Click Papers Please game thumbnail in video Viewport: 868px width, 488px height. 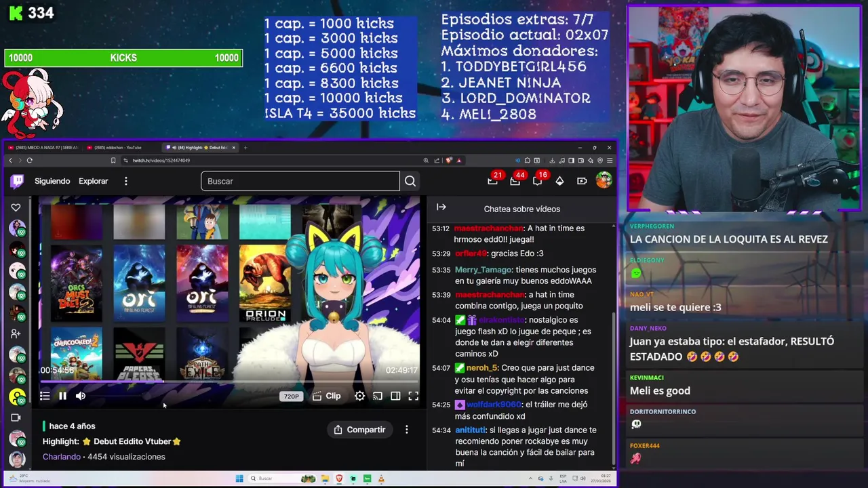pyautogui.click(x=139, y=354)
